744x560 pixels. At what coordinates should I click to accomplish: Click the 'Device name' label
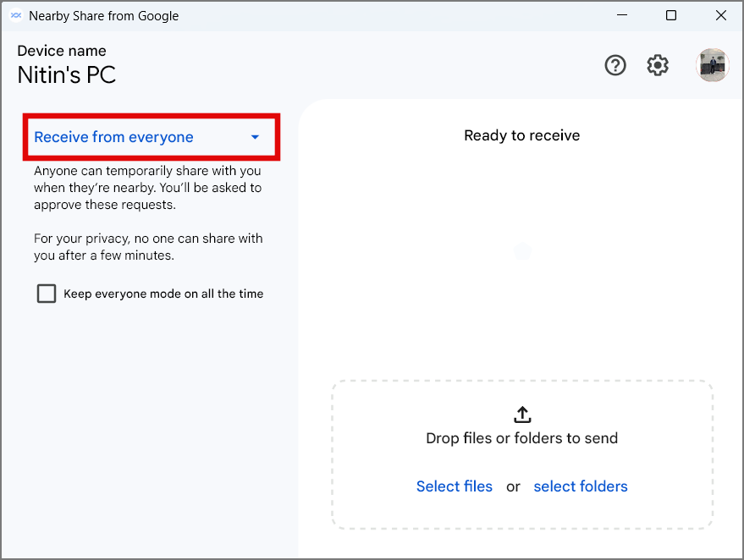coord(62,51)
